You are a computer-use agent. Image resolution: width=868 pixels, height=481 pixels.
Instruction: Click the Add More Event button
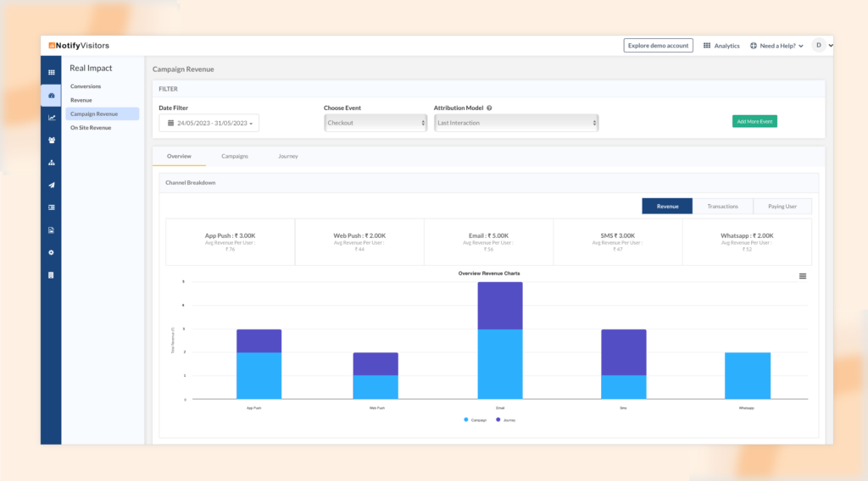coord(754,122)
